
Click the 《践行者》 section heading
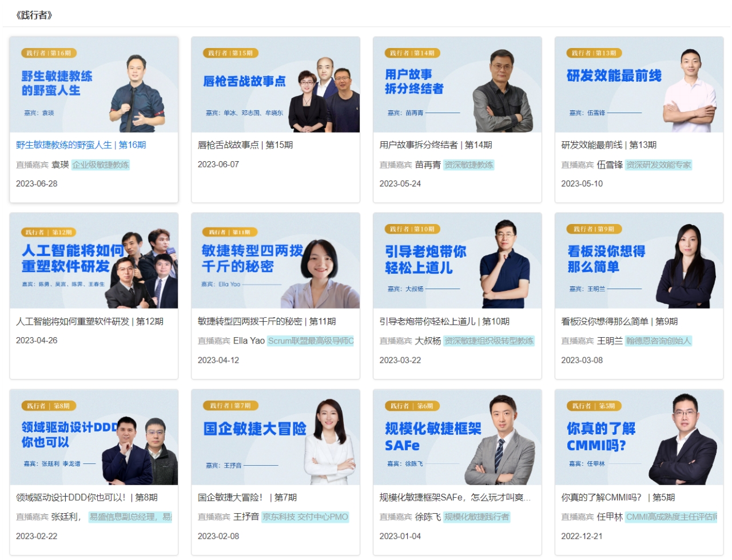click(35, 15)
